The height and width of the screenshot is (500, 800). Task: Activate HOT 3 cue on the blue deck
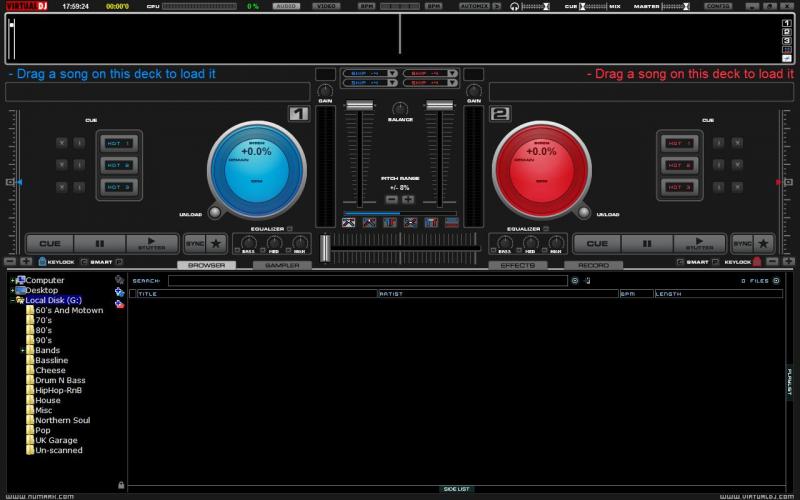tap(119, 187)
